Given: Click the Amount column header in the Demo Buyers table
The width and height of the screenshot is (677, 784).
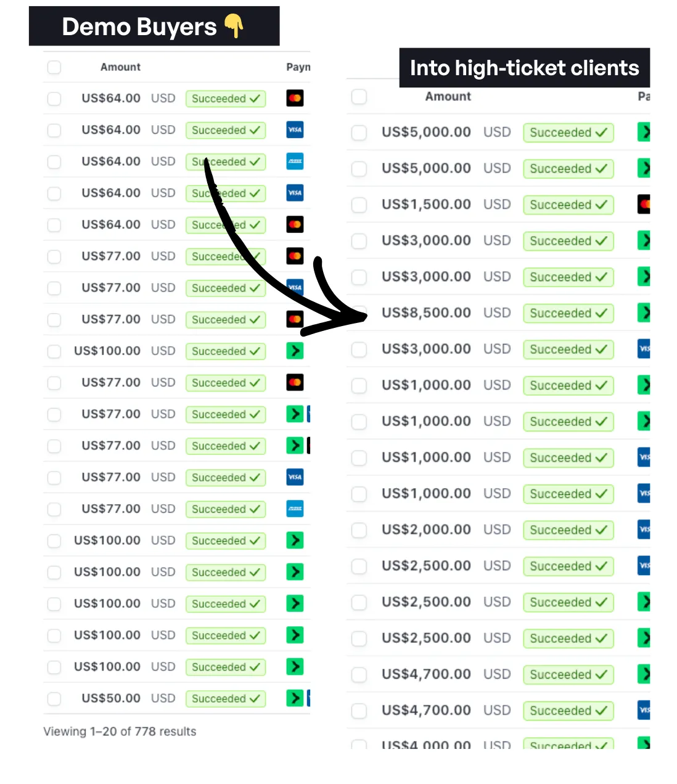Looking at the screenshot, I should [x=120, y=67].
